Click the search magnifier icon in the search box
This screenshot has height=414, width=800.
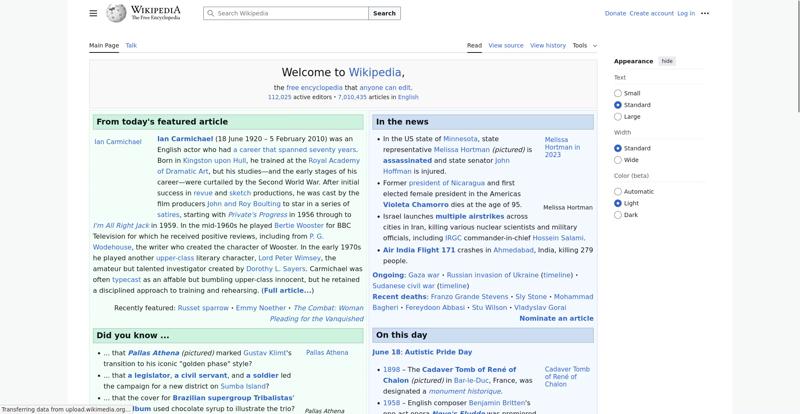click(x=210, y=13)
